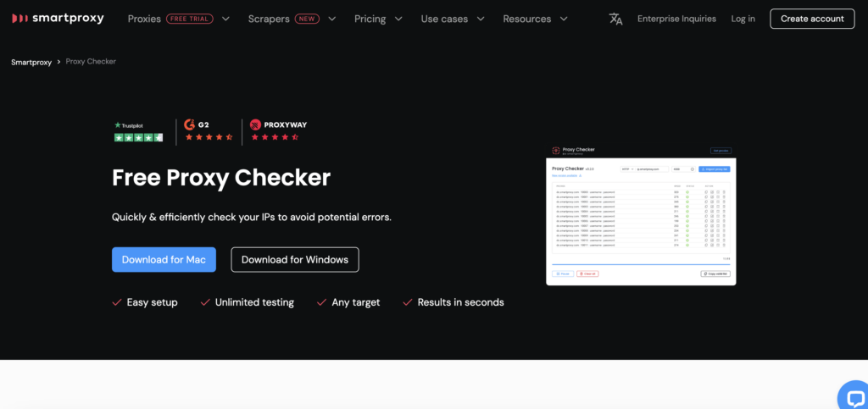This screenshot has width=868, height=409.
Task: Open the Use cases menu
Action: [444, 19]
